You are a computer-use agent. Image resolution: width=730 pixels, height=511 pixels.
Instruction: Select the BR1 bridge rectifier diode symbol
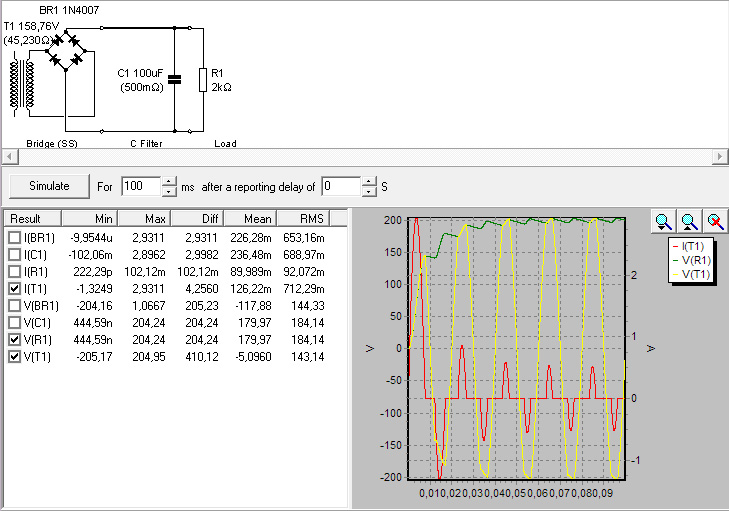coord(68,50)
